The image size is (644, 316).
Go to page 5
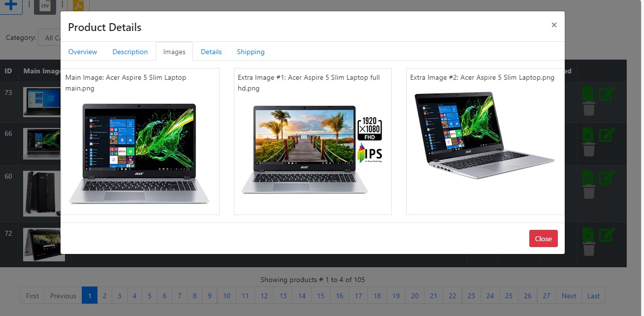point(150,296)
